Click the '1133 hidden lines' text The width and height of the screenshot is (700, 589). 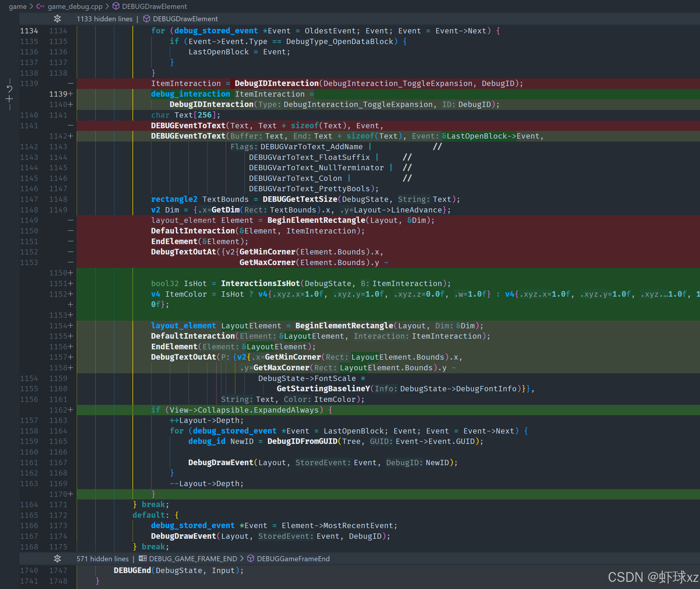click(x=104, y=19)
